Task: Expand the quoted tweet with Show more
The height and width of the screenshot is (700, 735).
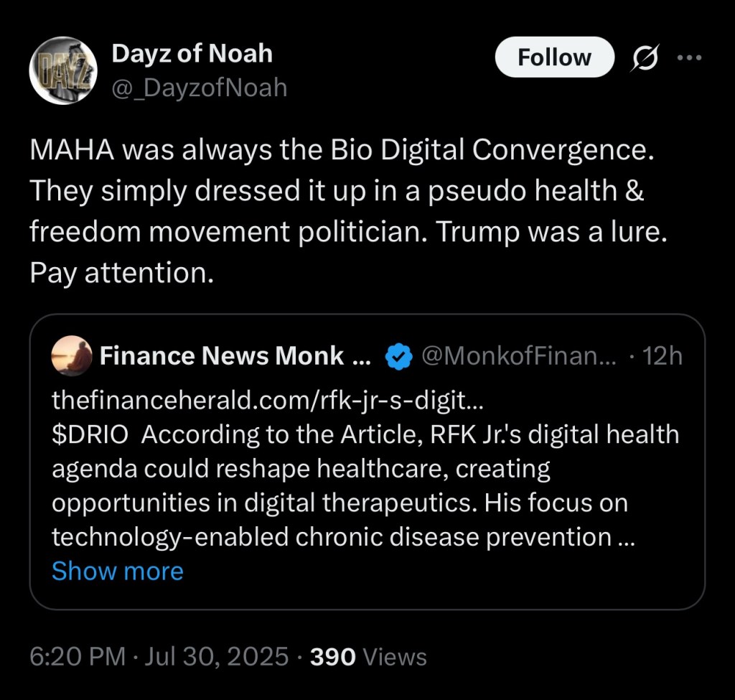Action: click(117, 571)
